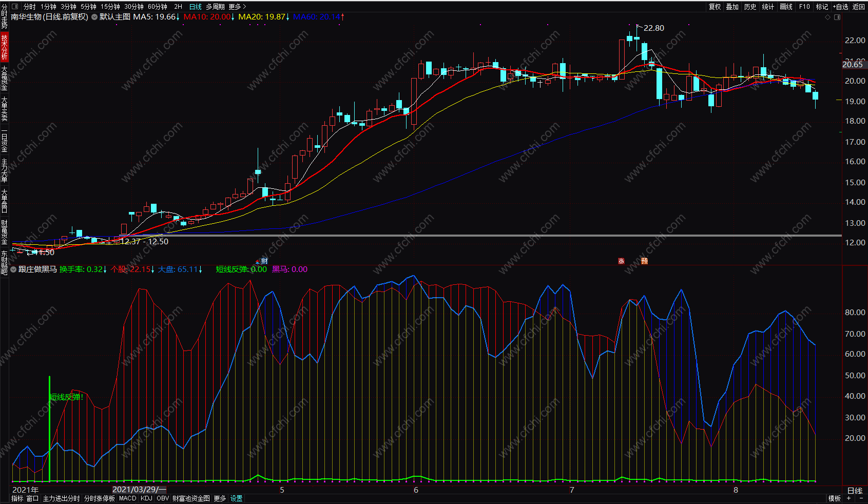Open the 大盘资金 sidebar tab
868x504 pixels.
point(4,78)
